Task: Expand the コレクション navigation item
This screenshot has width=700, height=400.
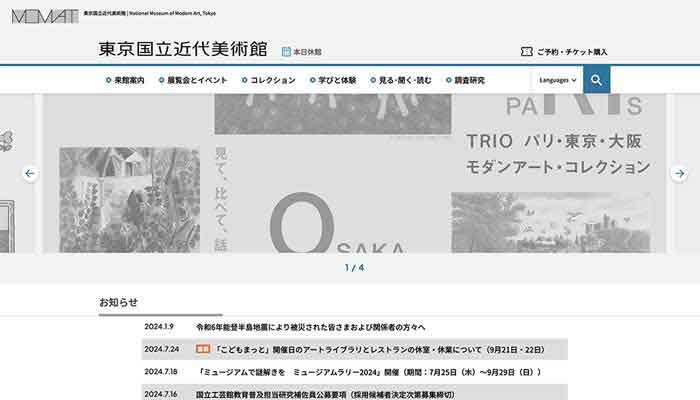Action: point(271,80)
